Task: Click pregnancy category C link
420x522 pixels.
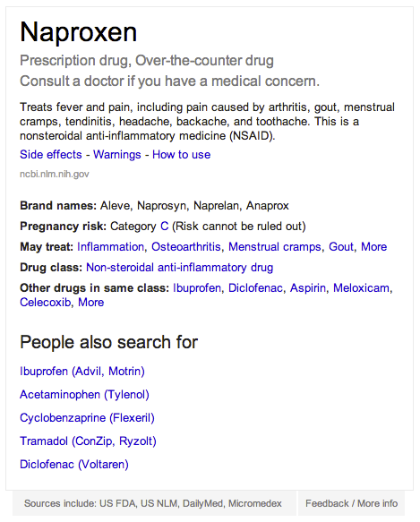Action: pyautogui.click(x=165, y=226)
